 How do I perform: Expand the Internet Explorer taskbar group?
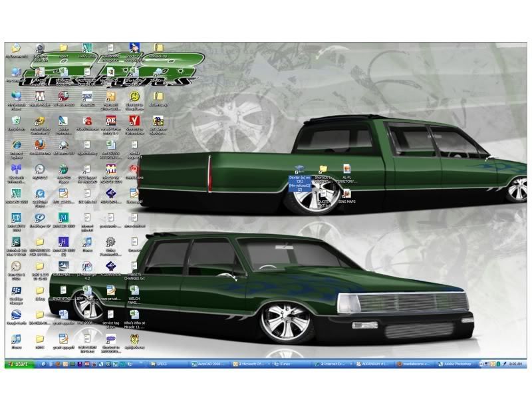(332, 364)
